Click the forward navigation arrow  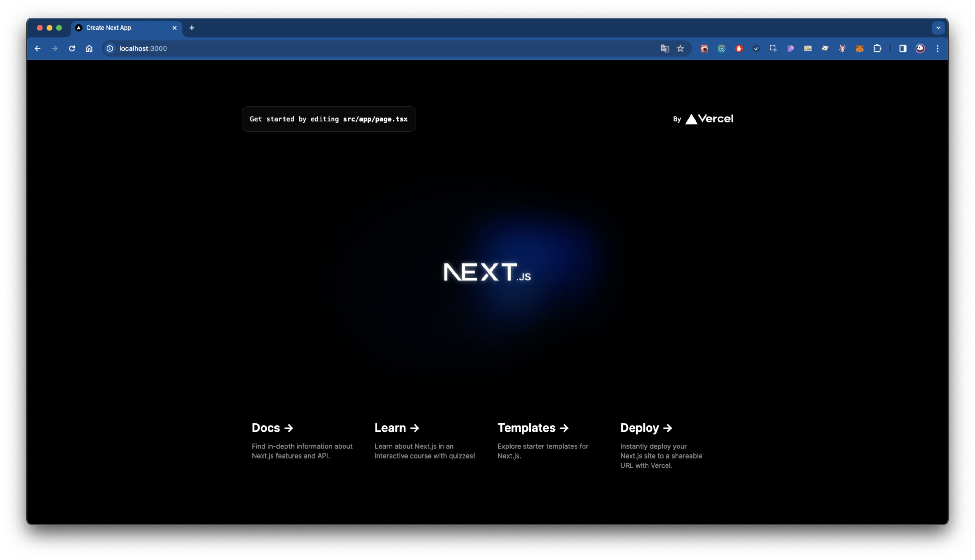(x=55, y=48)
